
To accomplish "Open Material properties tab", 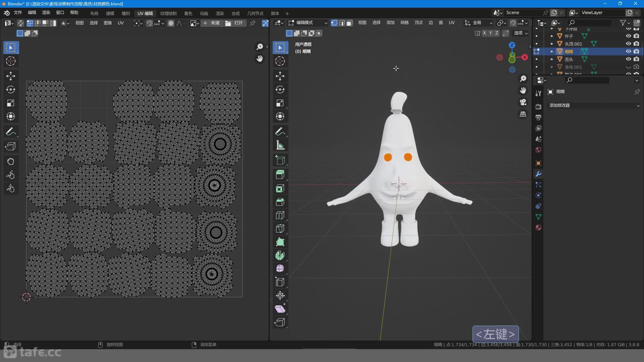I will click(x=538, y=228).
